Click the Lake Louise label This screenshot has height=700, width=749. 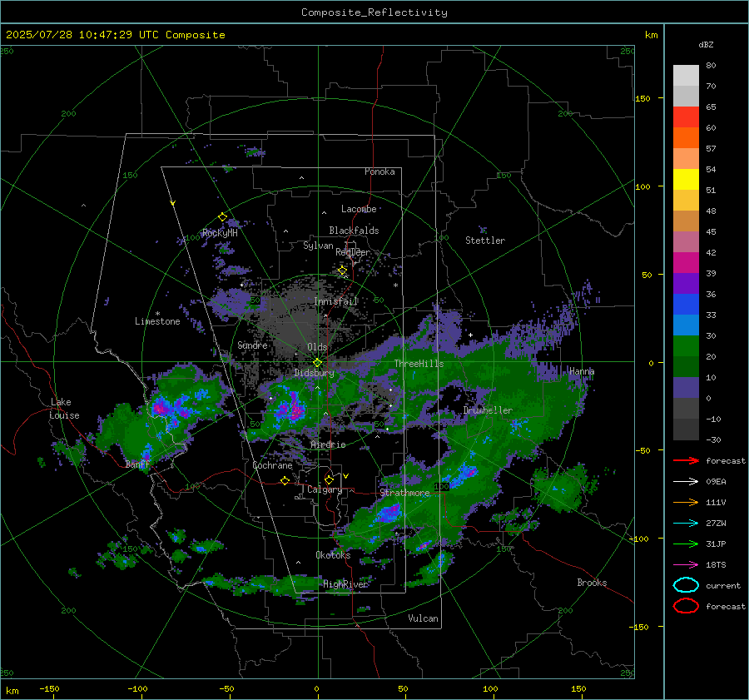[x=64, y=409]
